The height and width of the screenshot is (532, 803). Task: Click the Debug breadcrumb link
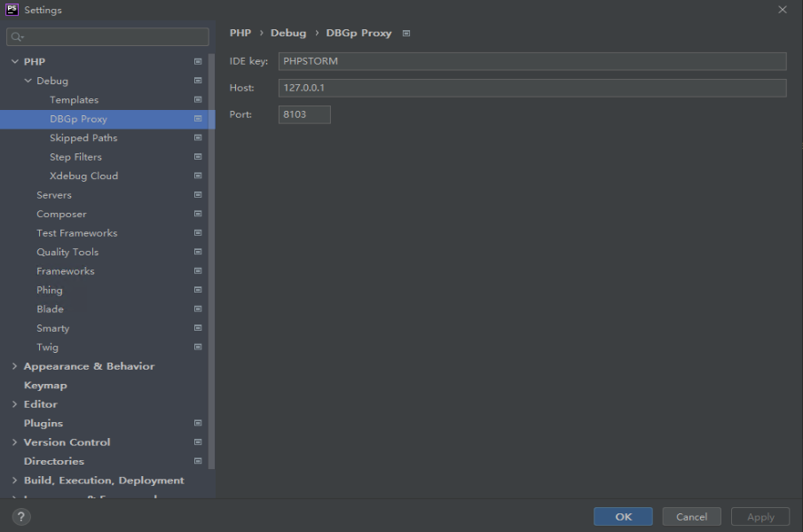[288, 33]
